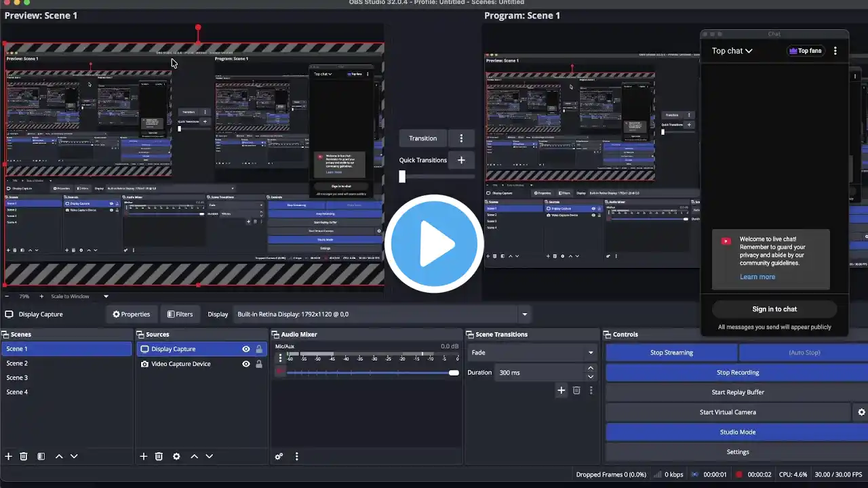Add quick transition with plus button

pos(461,160)
